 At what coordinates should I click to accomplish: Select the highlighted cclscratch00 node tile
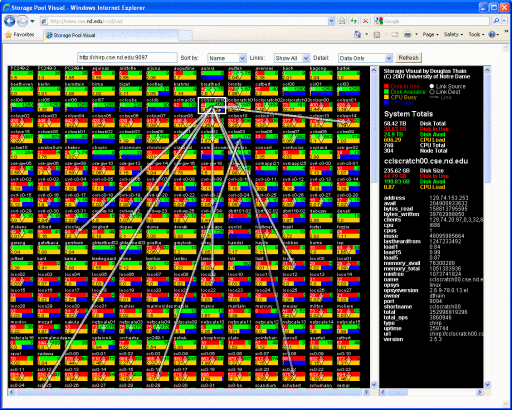click(x=212, y=106)
